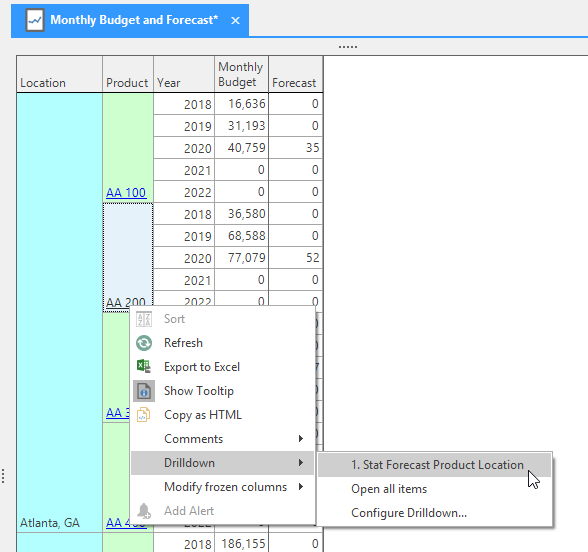Select the 31,193 budget cell
Image resolution: width=588 pixels, height=552 pixels.
click(241, 126)
